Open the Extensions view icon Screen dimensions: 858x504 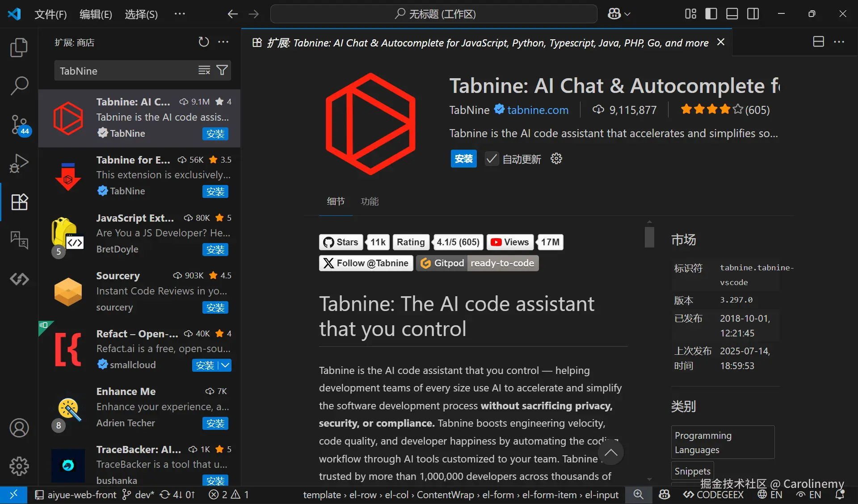pos(19,202)
